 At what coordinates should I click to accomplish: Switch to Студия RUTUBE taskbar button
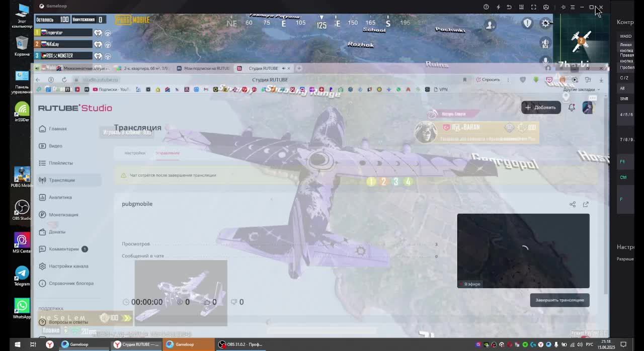[x=136, y=344]
